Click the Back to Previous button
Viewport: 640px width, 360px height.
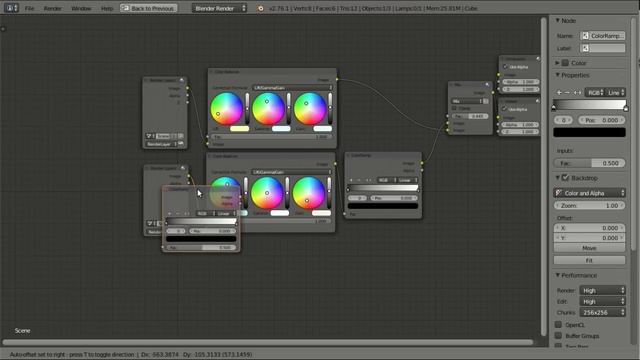[x=149, y=8]
